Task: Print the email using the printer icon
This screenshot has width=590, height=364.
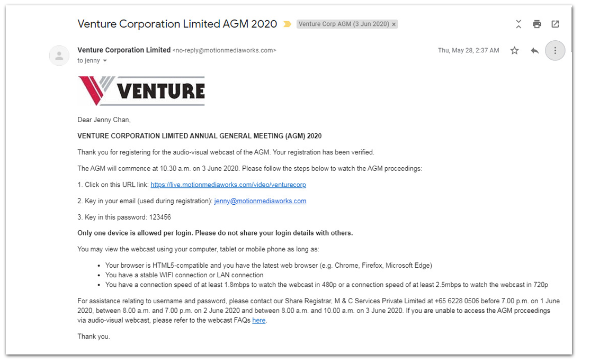Action: click(537, 24)
